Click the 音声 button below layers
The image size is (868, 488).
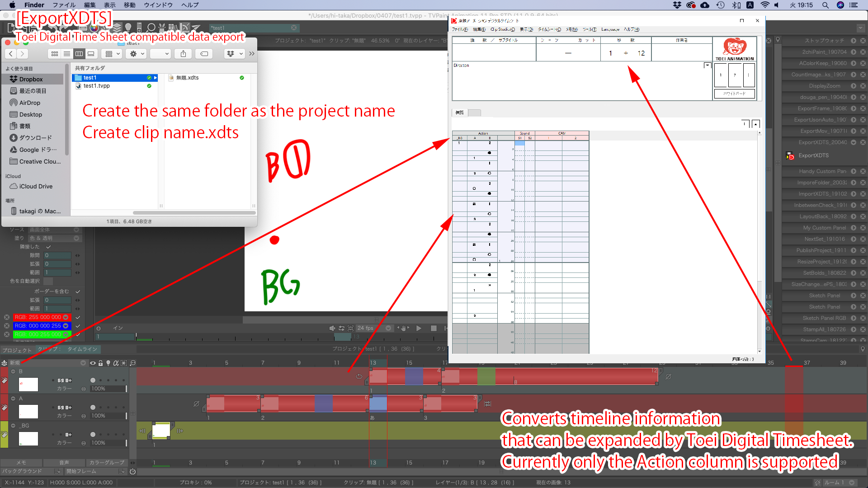tap(64, 463)
